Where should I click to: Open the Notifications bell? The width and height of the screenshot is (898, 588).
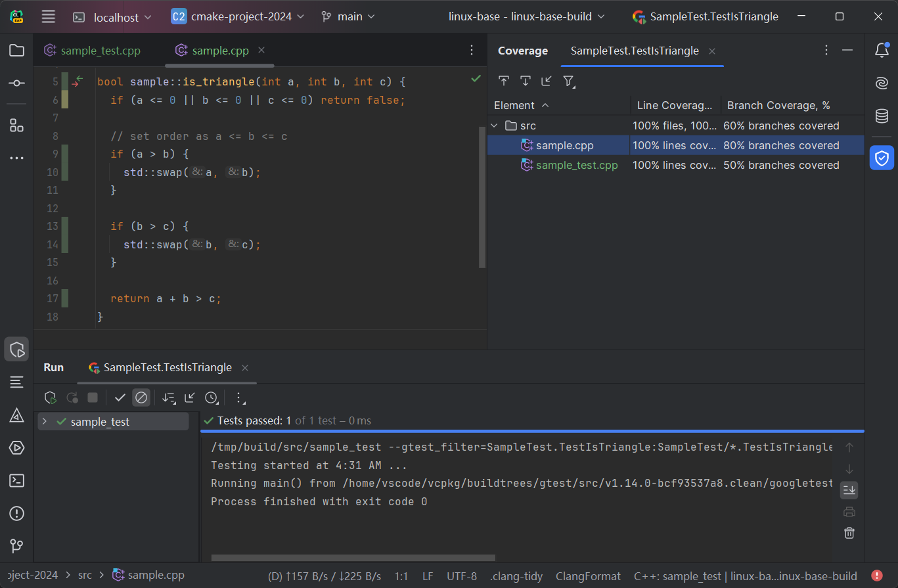[x=882, y=50]
